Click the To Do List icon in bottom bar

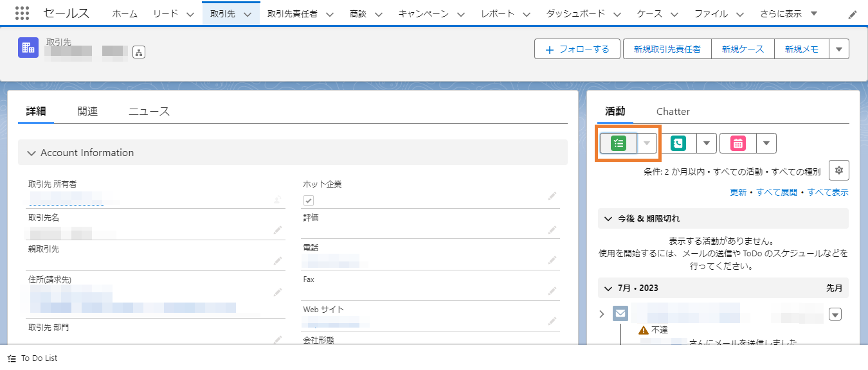(x=13, y=358)
